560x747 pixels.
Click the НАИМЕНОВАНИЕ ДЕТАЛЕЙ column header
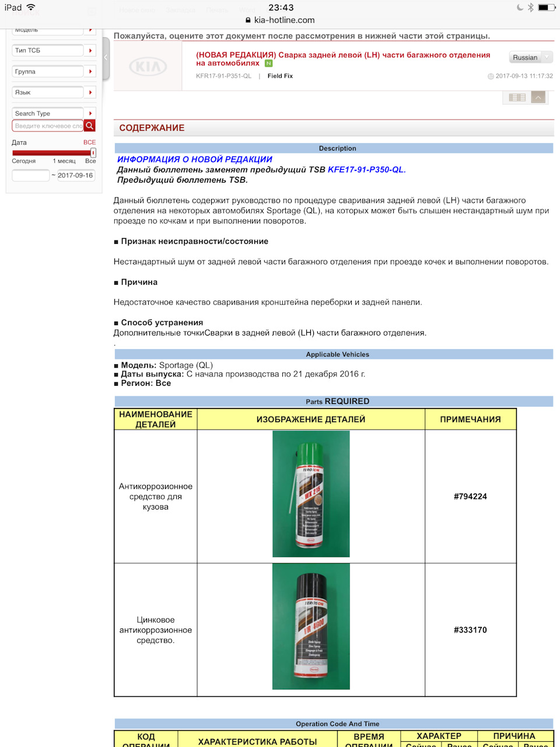[156, 419]
